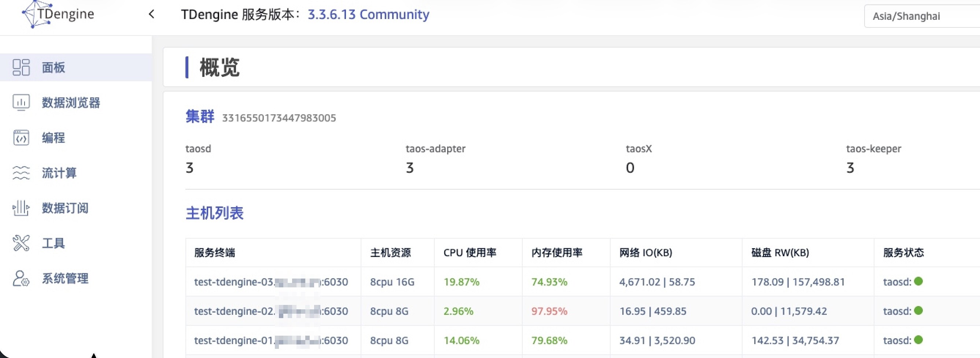Click the 数据浏览器 chart icon
Viewport: 980px width, 358px height.
(x=21, y=102)
